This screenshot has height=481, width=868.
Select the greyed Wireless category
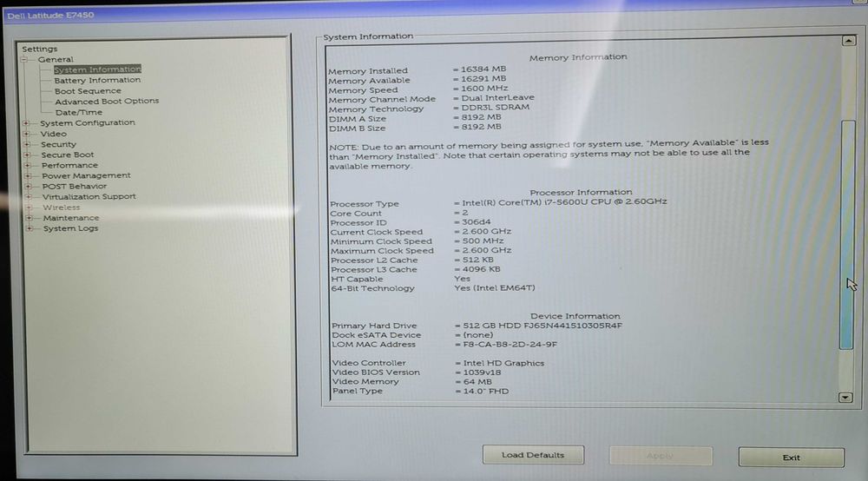(62, 207)
